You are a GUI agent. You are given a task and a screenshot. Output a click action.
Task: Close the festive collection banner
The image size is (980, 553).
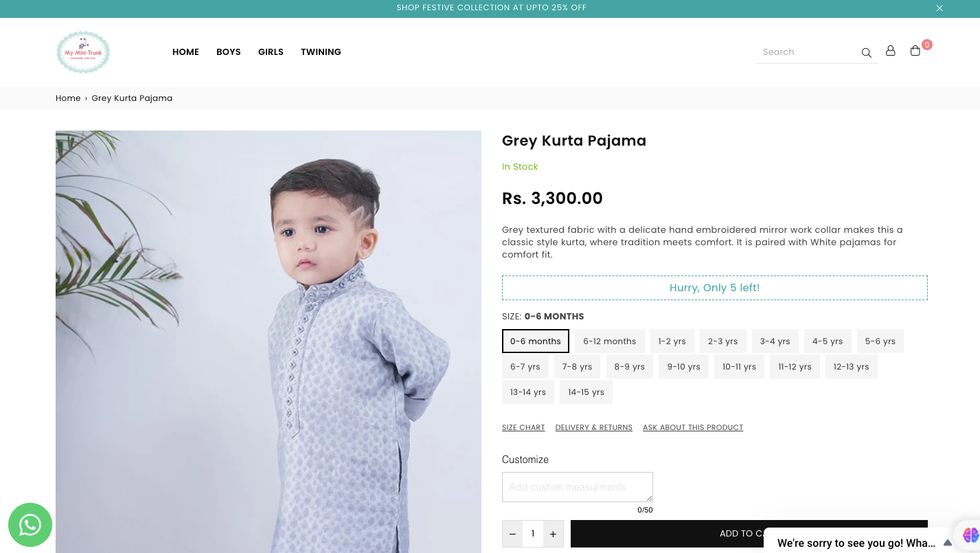pos(939,8)
